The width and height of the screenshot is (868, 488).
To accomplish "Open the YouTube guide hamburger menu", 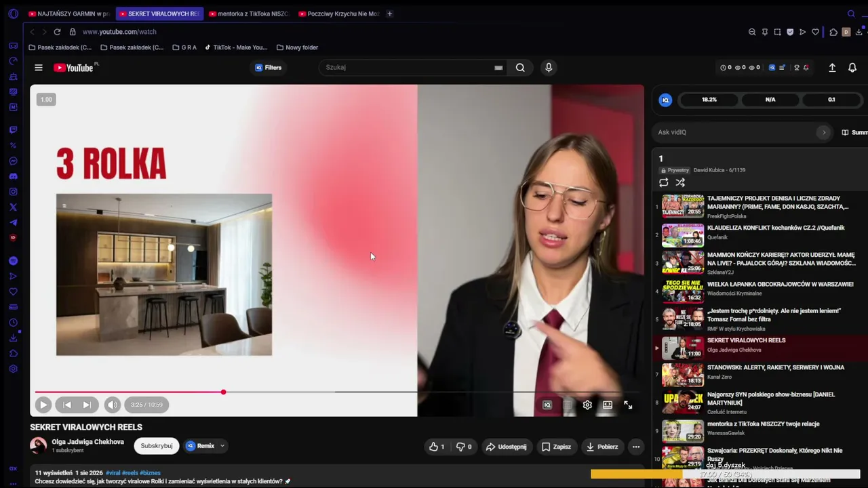I will 39,68.
